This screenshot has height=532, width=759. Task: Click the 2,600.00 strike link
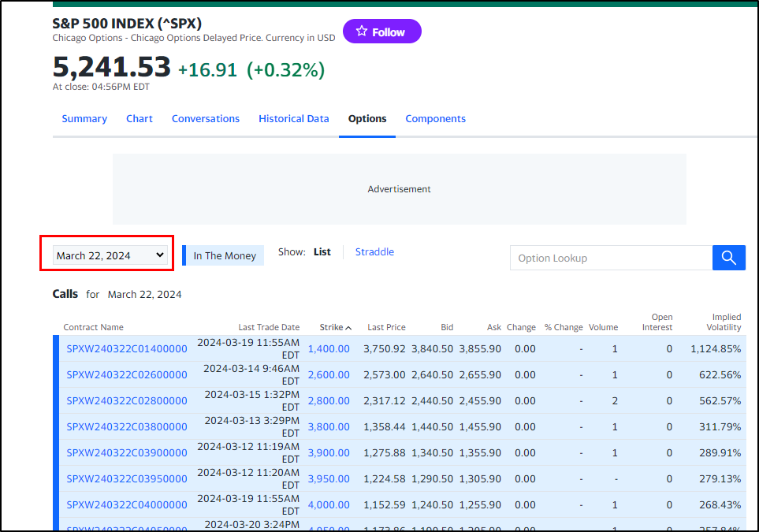pyautogui.click(x=329, y=374)
